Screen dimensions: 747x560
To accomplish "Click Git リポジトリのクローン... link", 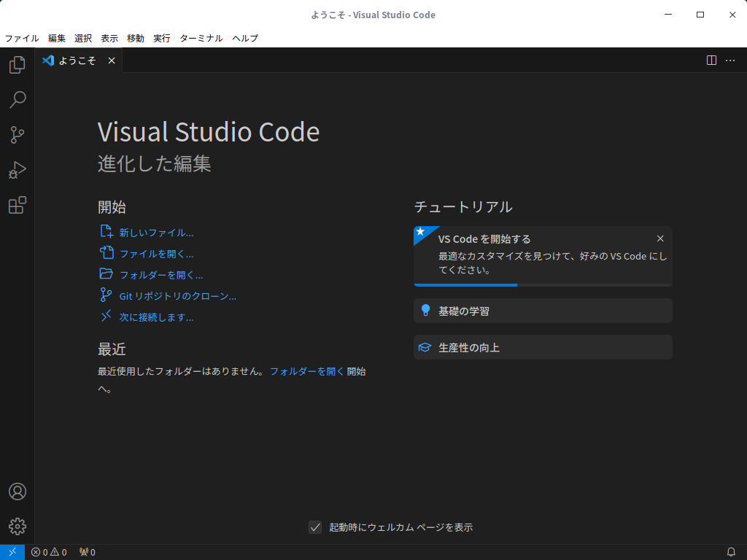I will 178,296.
